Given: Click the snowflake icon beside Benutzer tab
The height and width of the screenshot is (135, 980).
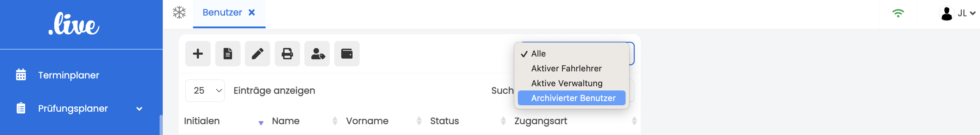Looking at the screenshot, I should tap(179, 13).
